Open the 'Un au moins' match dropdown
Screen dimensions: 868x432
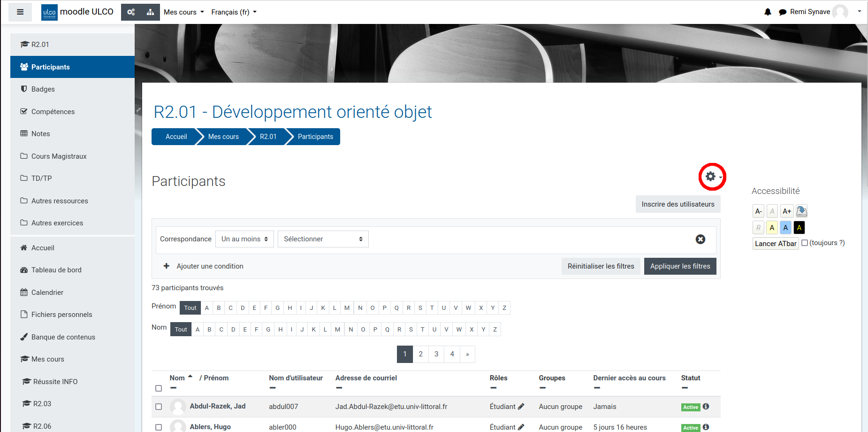point(244,239)
